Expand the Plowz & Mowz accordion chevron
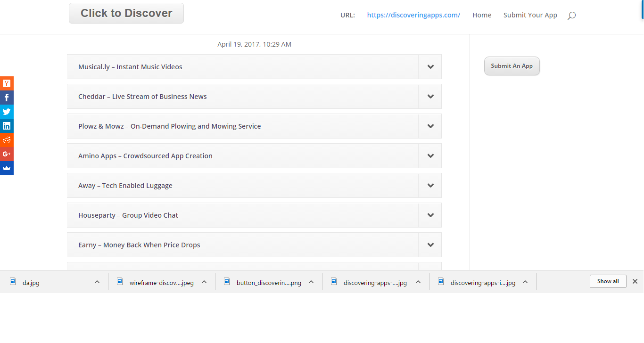The width and height of the screenshot is (644, 343). pyautogui.click(x=430, y=126)
